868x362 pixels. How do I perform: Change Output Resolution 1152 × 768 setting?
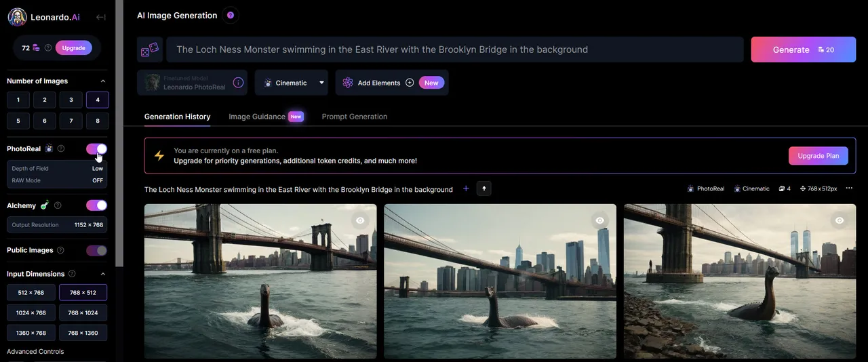pyautogui.click(x=57, y=225)
